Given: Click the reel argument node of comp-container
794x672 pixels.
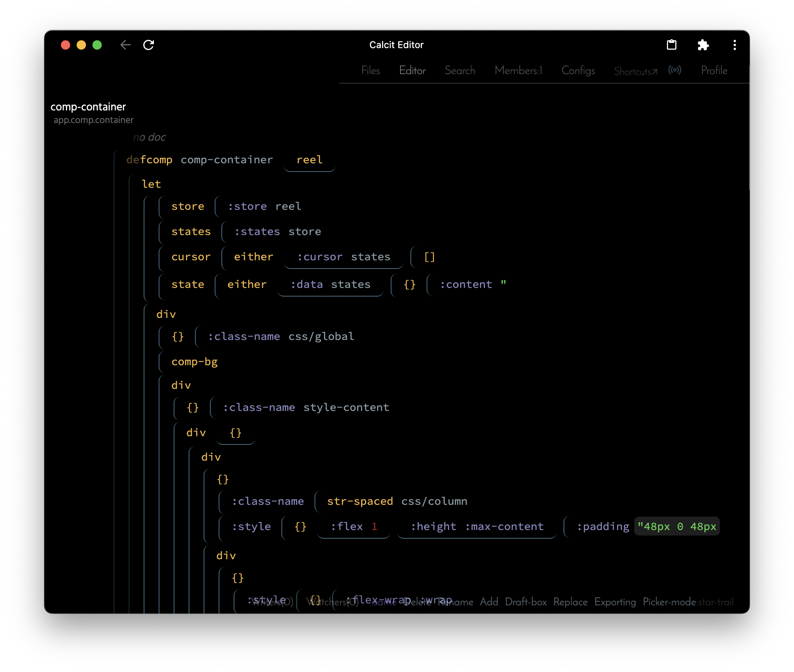Looking at the screenshot, I should click(x=309, y=160).
